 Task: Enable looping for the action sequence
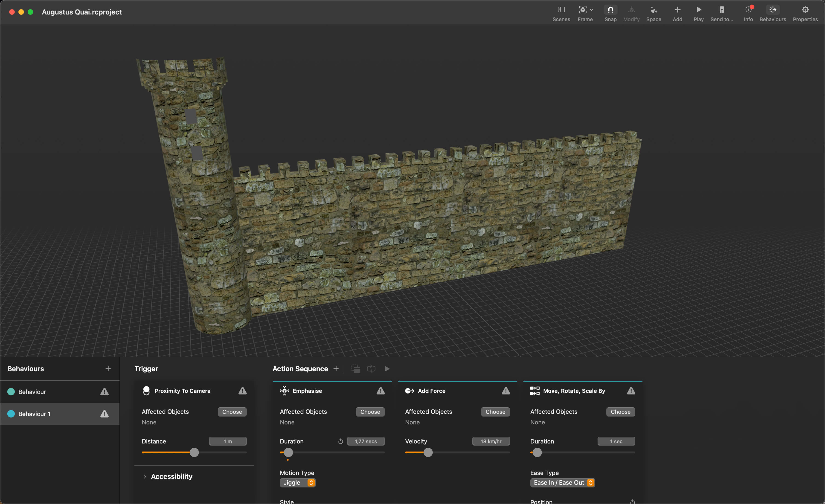click(371, 368)
